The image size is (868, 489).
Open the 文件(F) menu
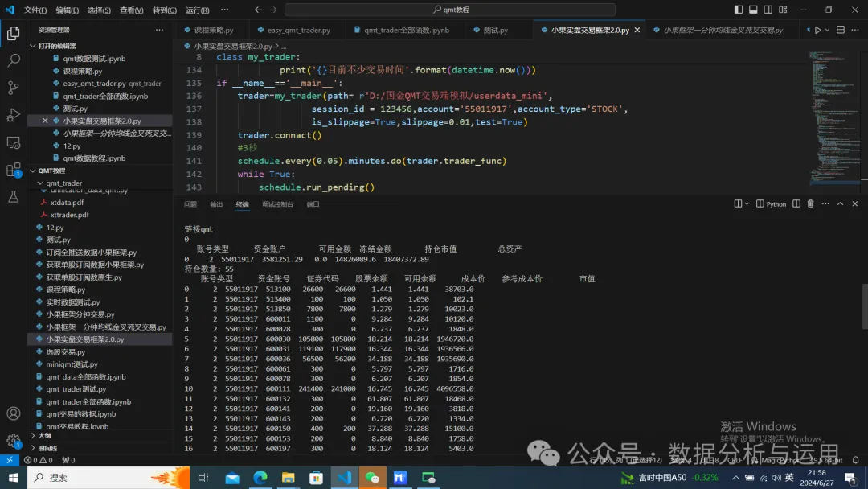pos(35,10)
